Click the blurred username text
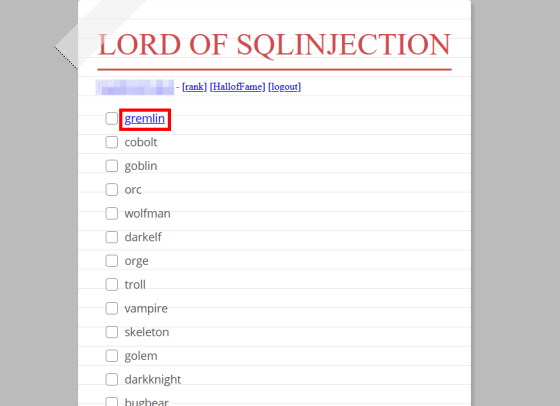This screenshot has height=406, width=560. 135,87
